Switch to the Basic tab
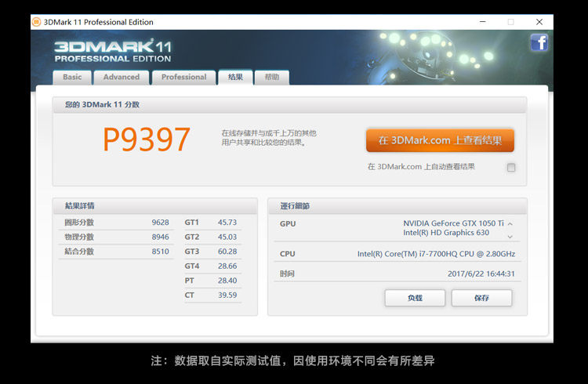 72,77
